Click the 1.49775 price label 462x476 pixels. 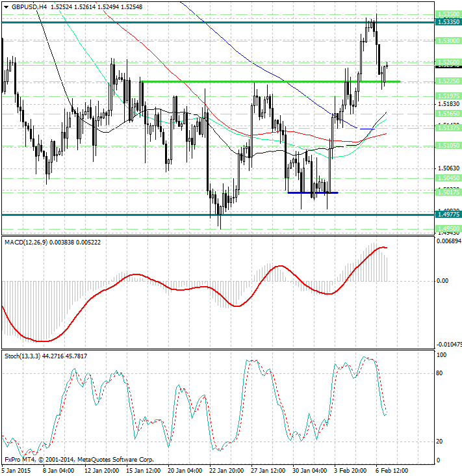point(448,215)
